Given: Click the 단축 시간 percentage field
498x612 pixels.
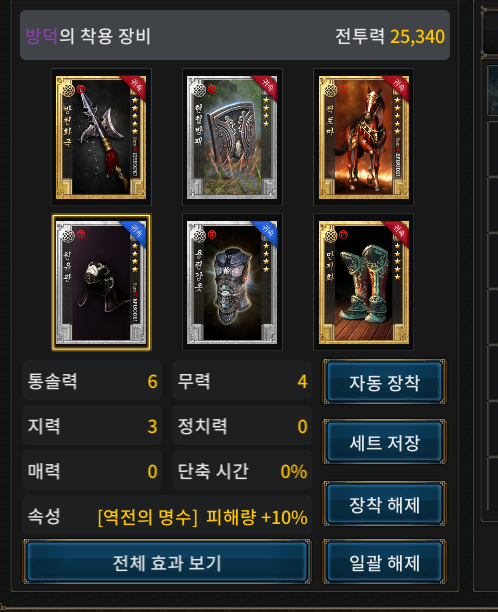Looking at the screenshot, I should 242,471.
